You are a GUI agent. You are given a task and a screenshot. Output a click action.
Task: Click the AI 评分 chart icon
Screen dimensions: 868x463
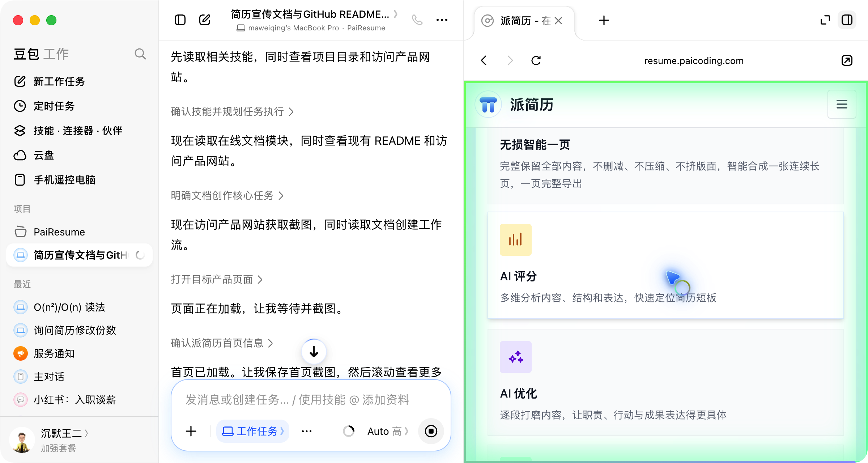516,240
